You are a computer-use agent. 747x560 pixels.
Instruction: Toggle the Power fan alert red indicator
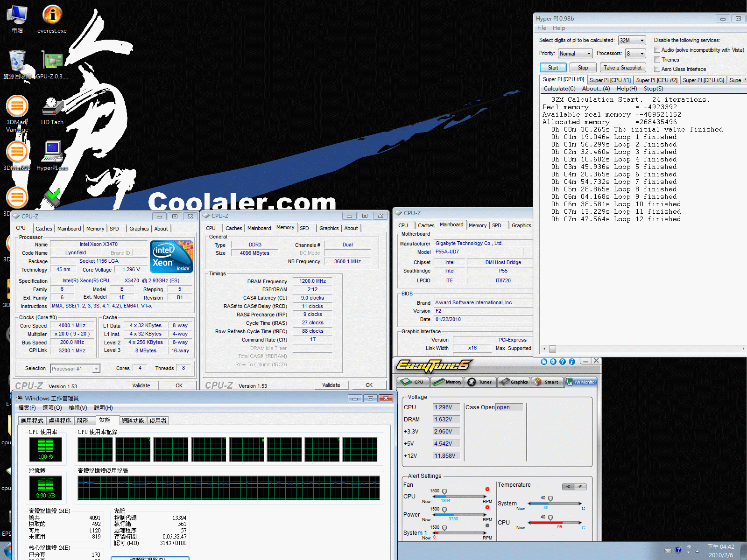tap(487, 507)
